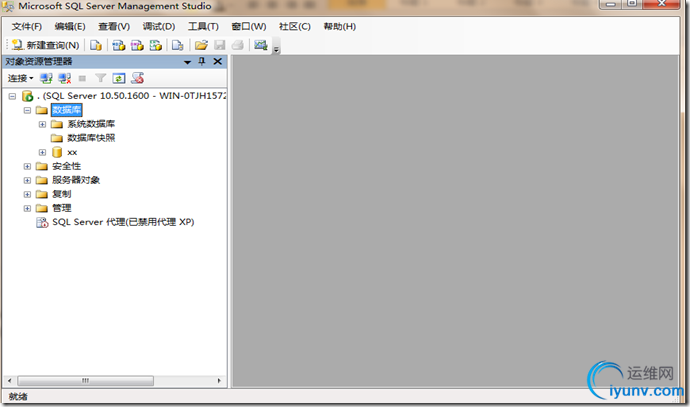Select the 系统数据库 tree item
Image resolution: width=690 pixels, height=407 pixels.
[91, 124]
